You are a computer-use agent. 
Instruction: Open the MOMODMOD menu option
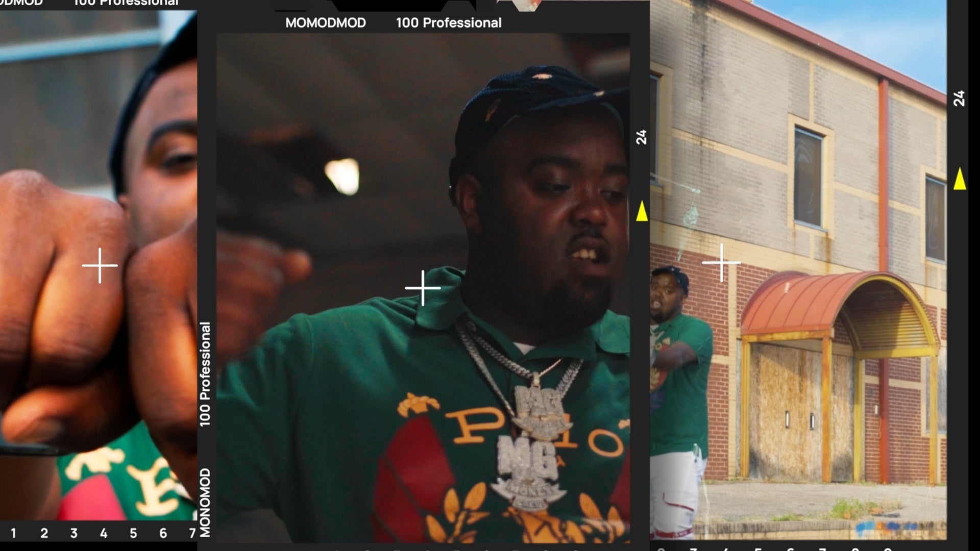(326, 22)
